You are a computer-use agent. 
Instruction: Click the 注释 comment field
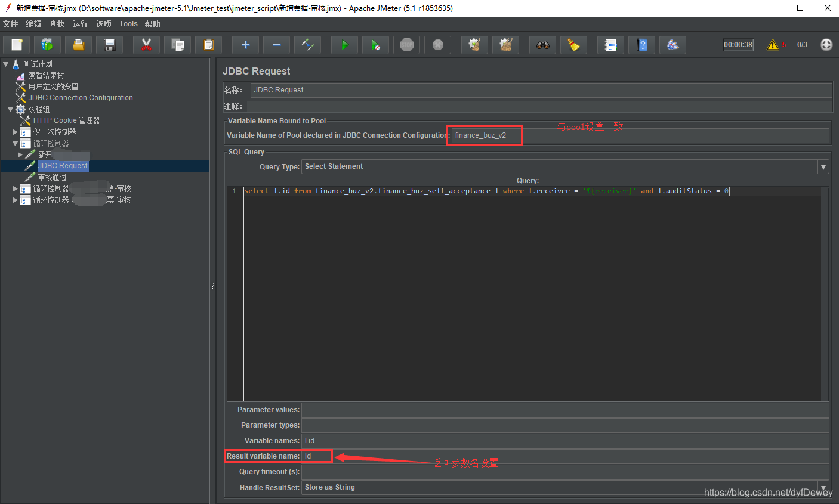pyautogui.click(x=539, y=106)
